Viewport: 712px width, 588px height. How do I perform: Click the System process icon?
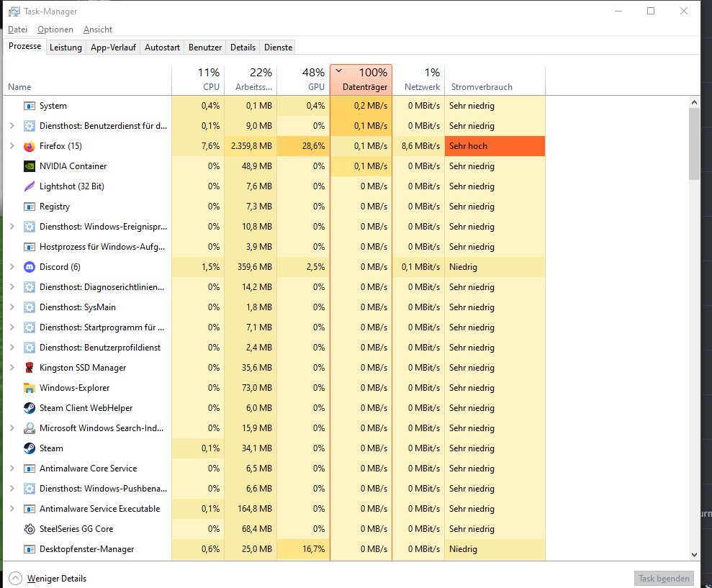click(30, 106)
